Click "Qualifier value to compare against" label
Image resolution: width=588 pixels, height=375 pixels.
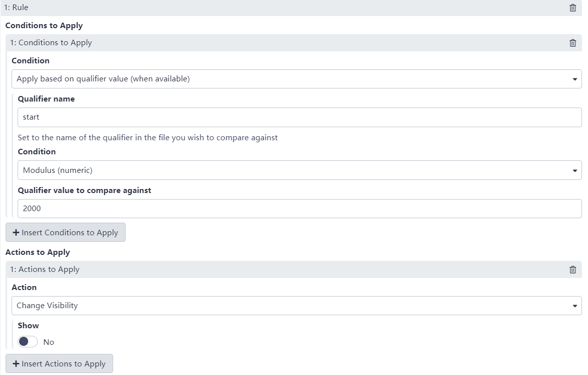[x=84, y=191]
